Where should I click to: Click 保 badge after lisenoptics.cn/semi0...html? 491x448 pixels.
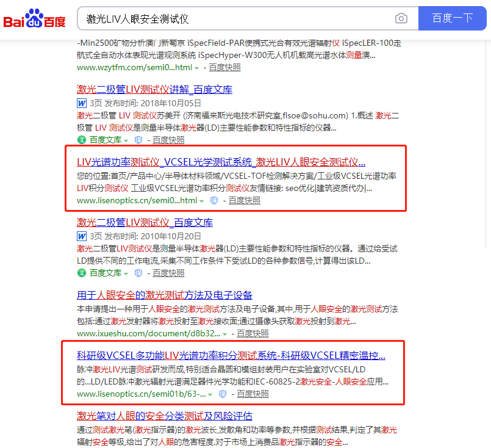[x=214, y=201]
